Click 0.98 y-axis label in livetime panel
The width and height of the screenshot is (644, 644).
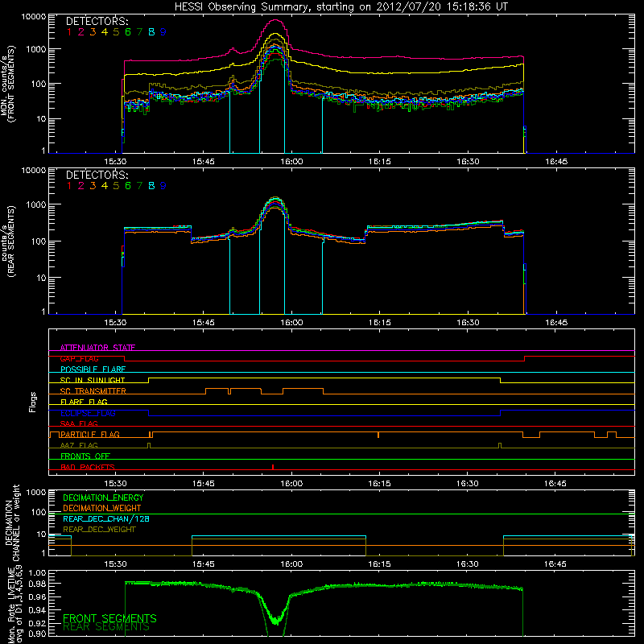pos(37,584)
